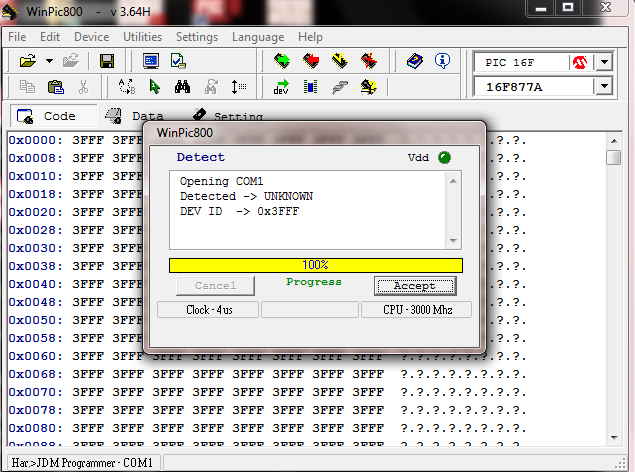This screenshot has width=635, height=472.
Task: Switch to the Code tab
Action: click(x=53, y=116)
